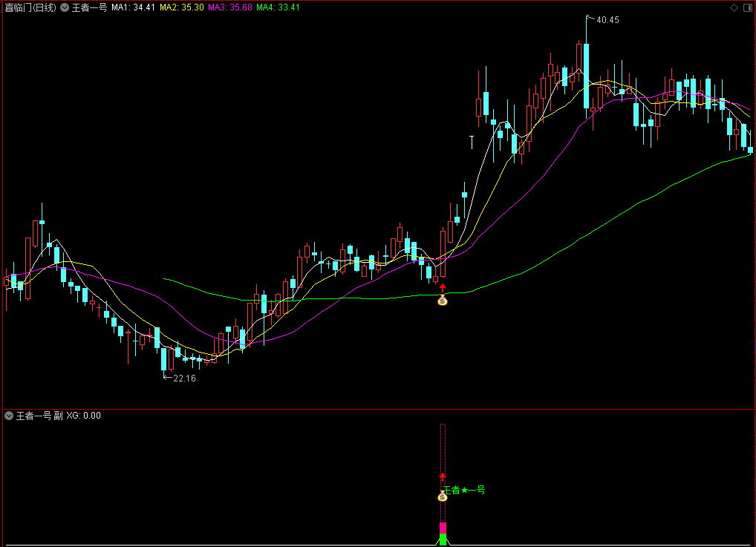This screenshot has height=547, width=756.
Task: Click the green 王者★一号 signal text
Action: [x=464, y=490]
